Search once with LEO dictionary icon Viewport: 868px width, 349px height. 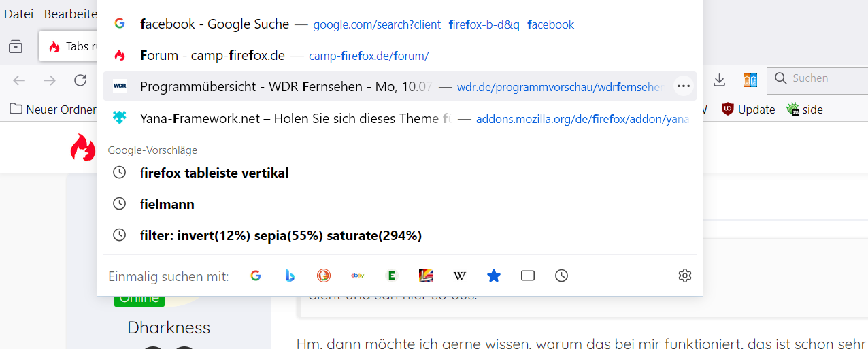click(x=426, y=276)
